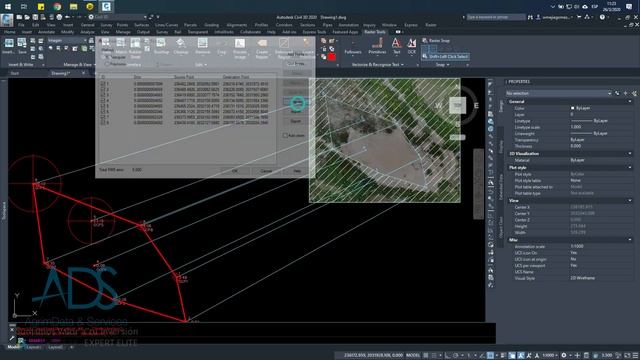This screenshot has height=360, width=640.
Task: Click the New drawing quick access icon
Action: [19, 17]
